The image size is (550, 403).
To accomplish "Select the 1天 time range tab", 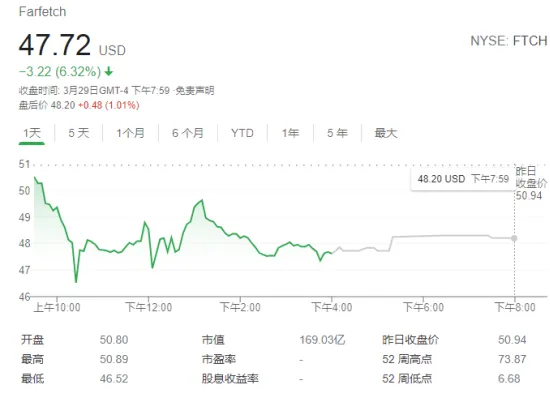I will click(32, 133).
